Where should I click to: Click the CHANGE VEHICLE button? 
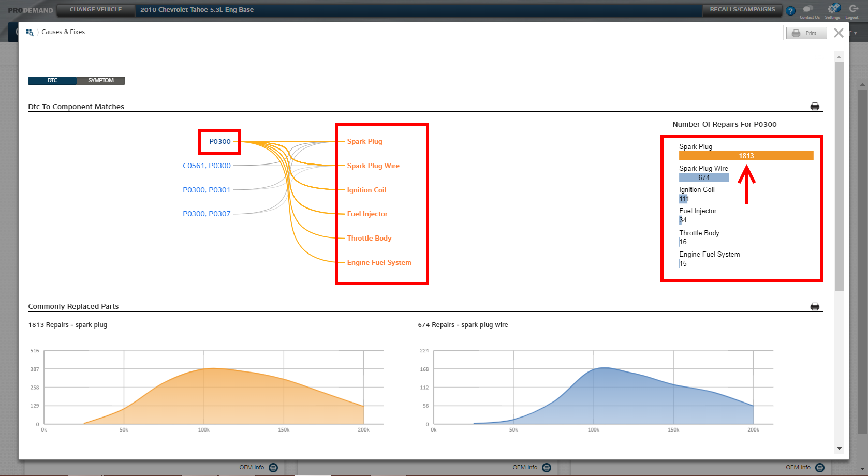pos(96,10)
